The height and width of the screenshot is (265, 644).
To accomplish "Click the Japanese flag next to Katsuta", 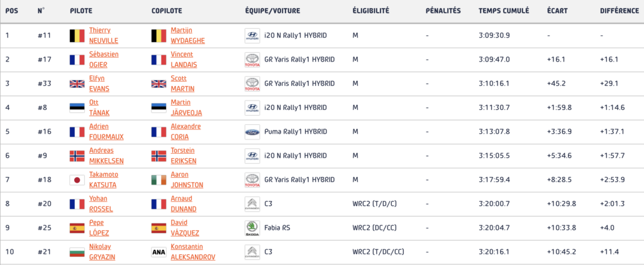I will (77, 180).
